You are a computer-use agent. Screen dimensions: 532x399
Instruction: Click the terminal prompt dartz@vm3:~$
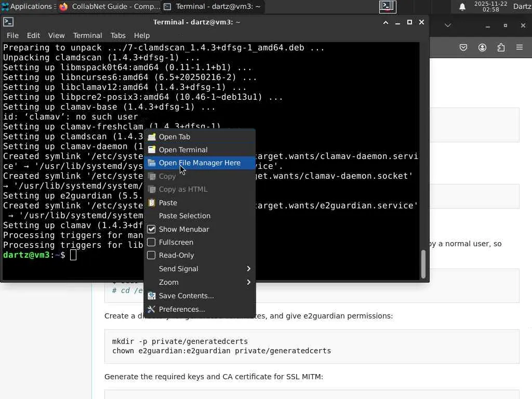[34, 255]
